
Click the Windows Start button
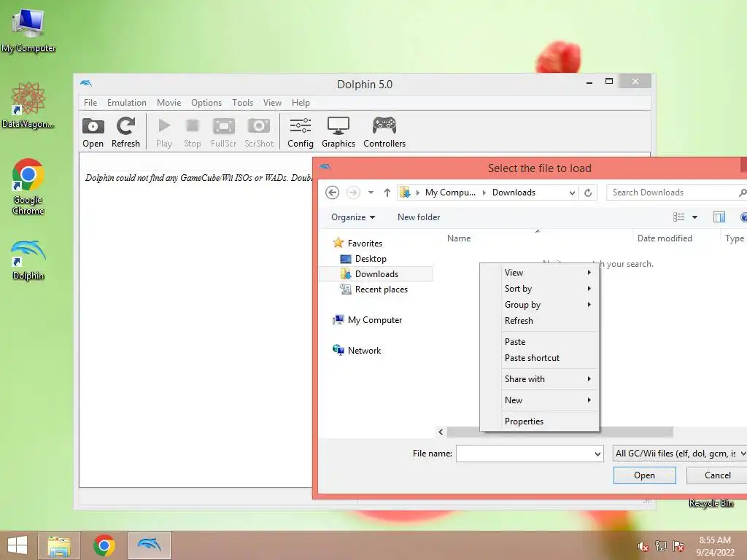18,545
